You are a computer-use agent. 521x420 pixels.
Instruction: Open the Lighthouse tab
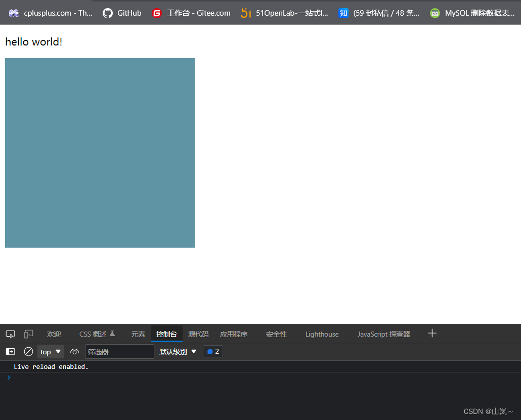pos(322,334)
